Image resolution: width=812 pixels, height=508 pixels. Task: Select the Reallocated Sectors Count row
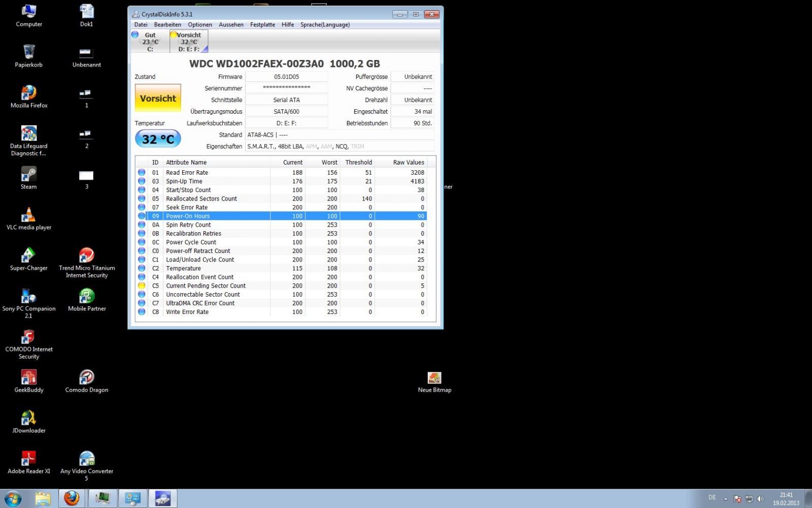(281, 199)
